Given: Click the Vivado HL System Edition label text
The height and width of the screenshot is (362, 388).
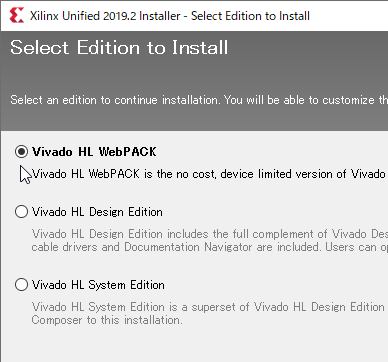Looking at the screenshot, I should coord(98,285).
